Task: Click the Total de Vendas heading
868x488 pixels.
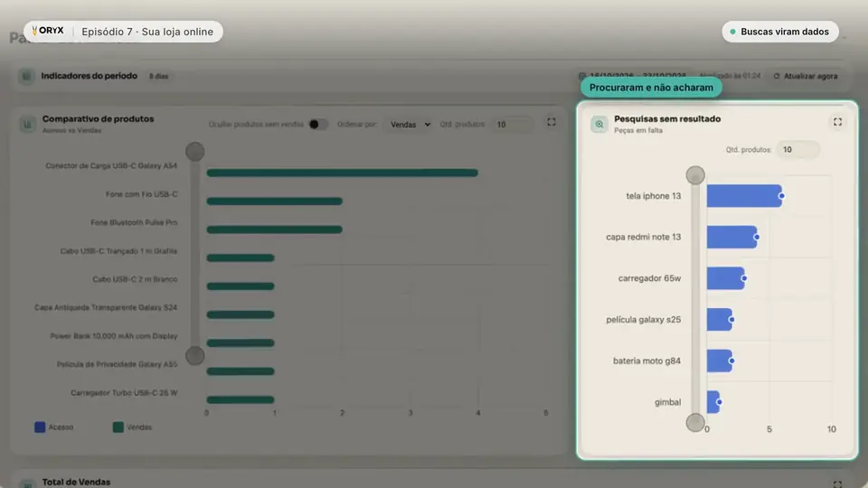Action: click(x=76, y=483)
